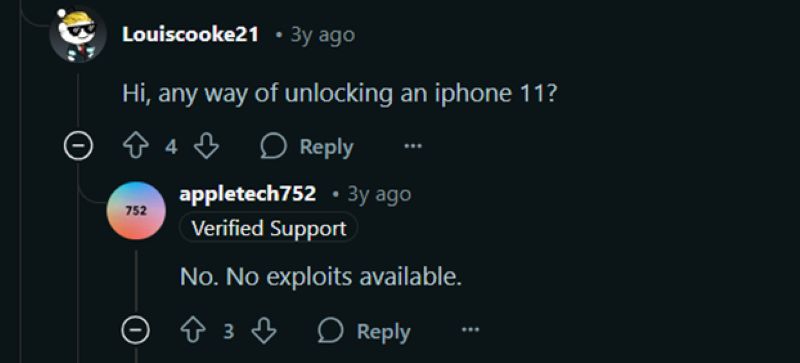Image resolution: width=800 pixels, height=363 pixels.
Task: Reply to appletech752's answer
Action: pos(364,331)
